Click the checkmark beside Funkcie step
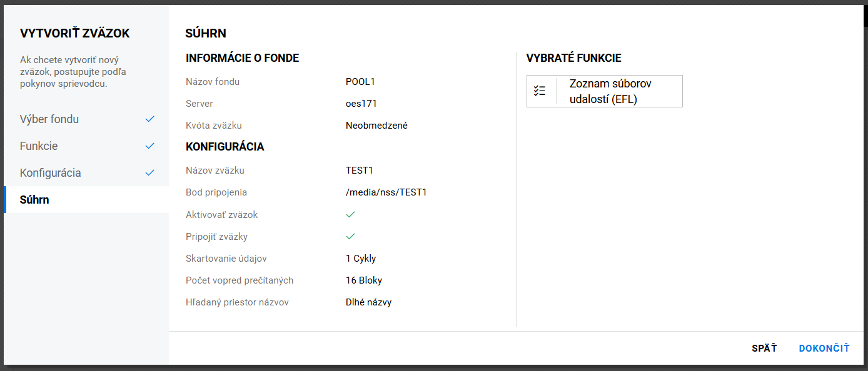 coord(149,146)
